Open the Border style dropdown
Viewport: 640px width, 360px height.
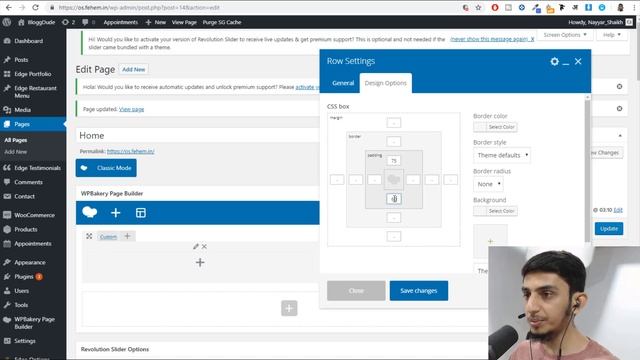pyautogui.click(x=502, y=155)
